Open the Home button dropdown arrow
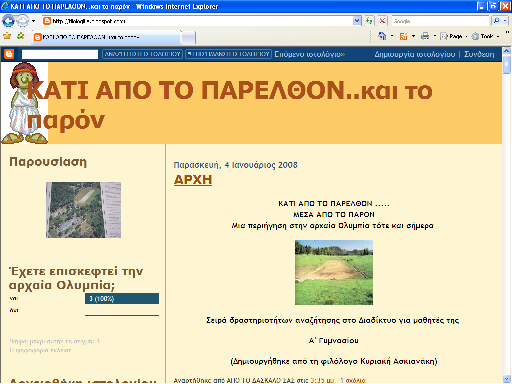The width and height of the screenshot is (512, 384). tap(392, 36)
